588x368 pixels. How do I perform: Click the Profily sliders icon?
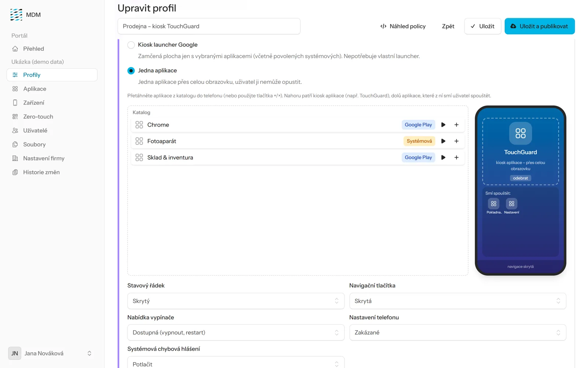click(x=15, y=75)
